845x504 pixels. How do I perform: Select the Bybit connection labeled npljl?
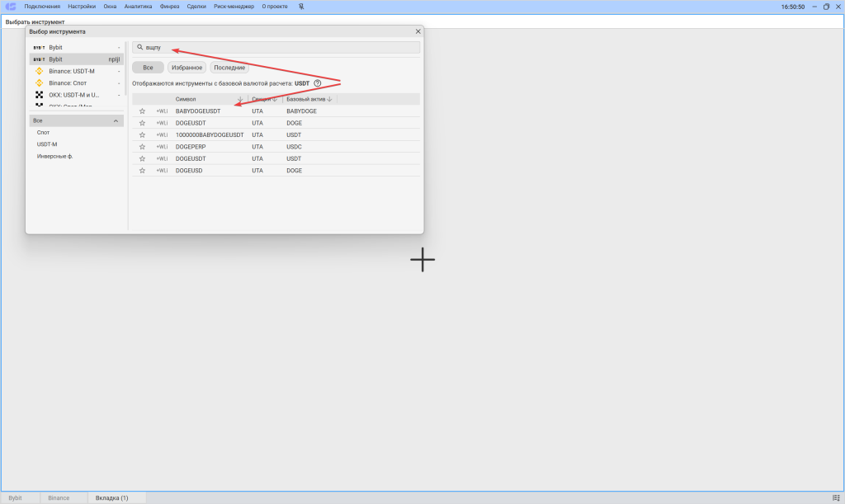76,59
